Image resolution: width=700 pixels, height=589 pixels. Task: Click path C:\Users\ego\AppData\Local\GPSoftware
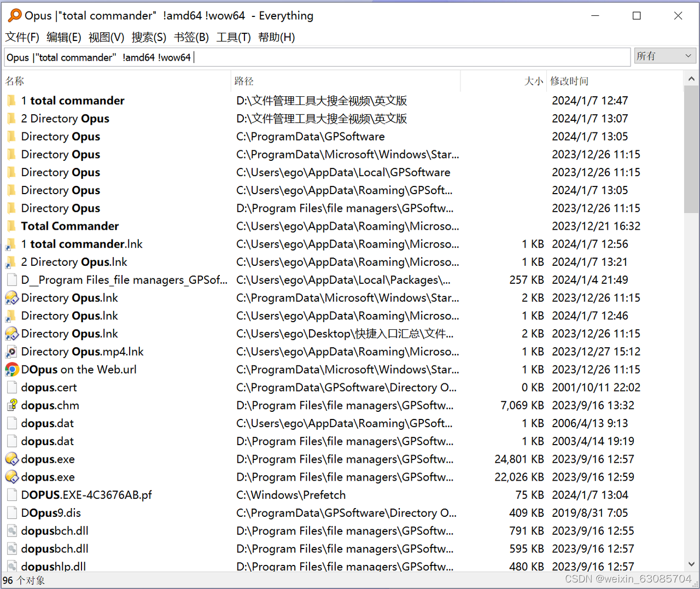(343, 173)
